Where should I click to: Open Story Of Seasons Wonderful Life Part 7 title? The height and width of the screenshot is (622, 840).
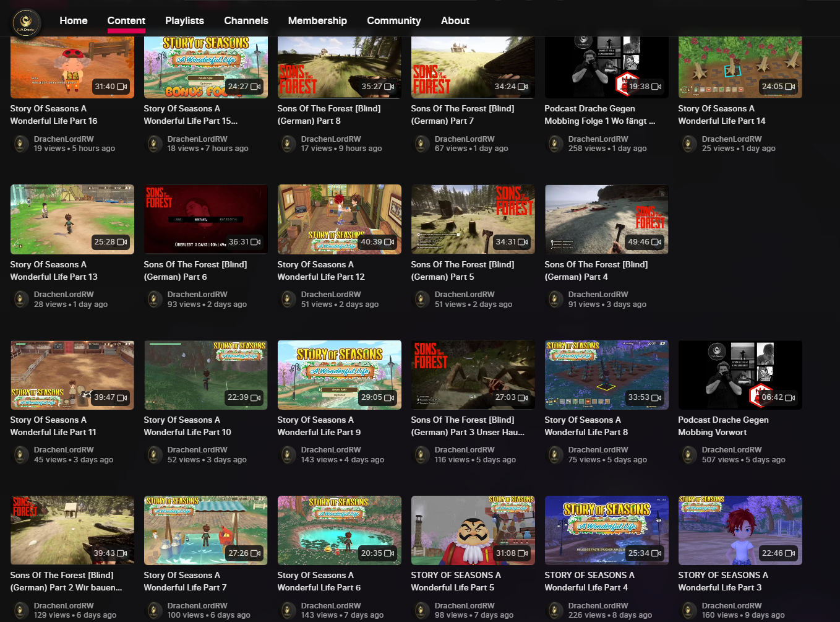tap(185, 581)
